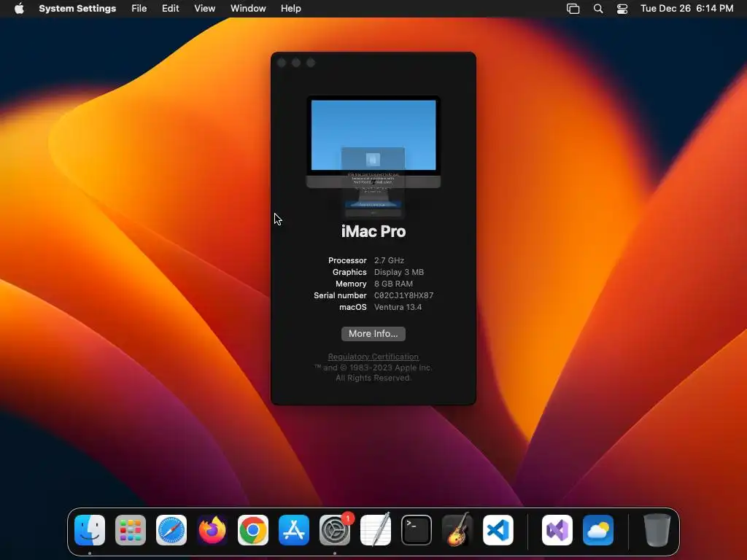The height and width of the screenshot is (560, 747).
Task: Open GarageBand guitar icon in Dock
Action: coord(457,530)
